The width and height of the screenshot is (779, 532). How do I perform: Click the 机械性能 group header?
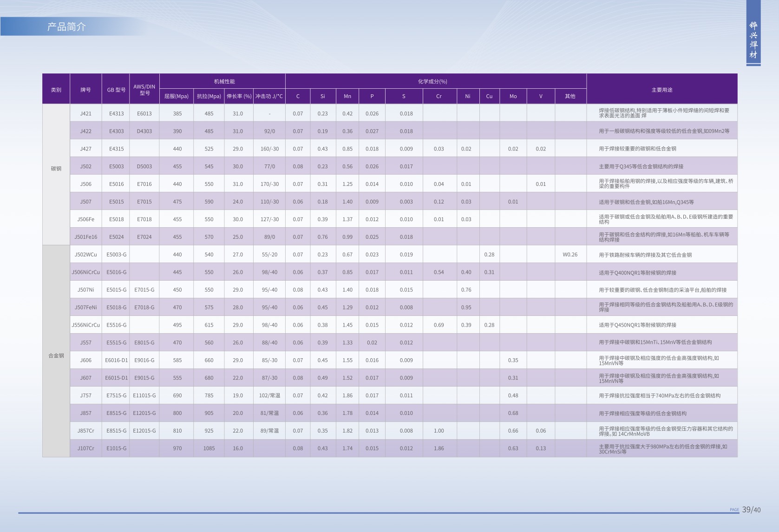click(x=224, y=81)
